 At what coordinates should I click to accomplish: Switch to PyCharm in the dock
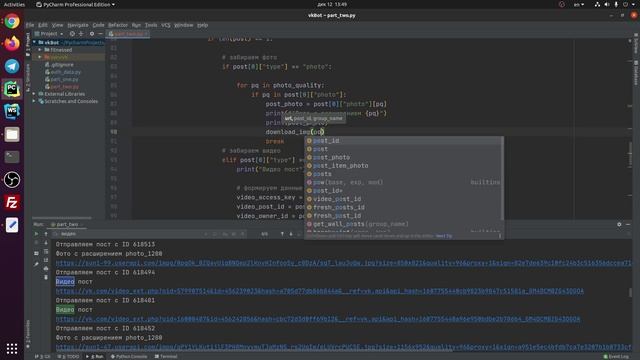(x=12, y=89)
